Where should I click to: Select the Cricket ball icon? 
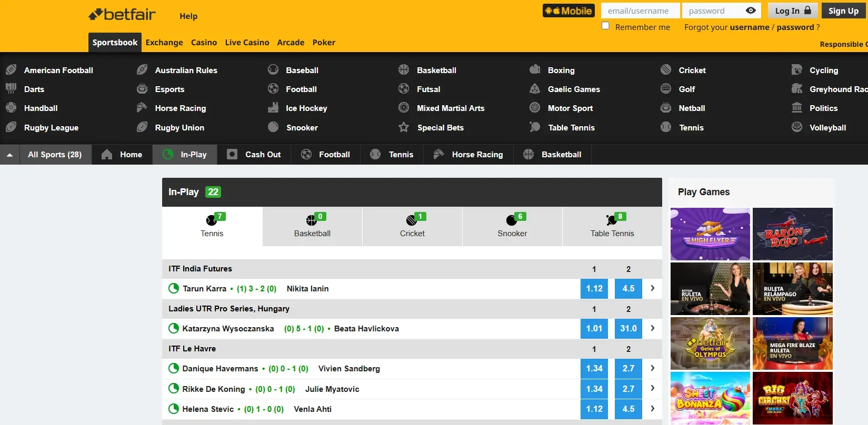pyautogui.click(x=666, y=69)
